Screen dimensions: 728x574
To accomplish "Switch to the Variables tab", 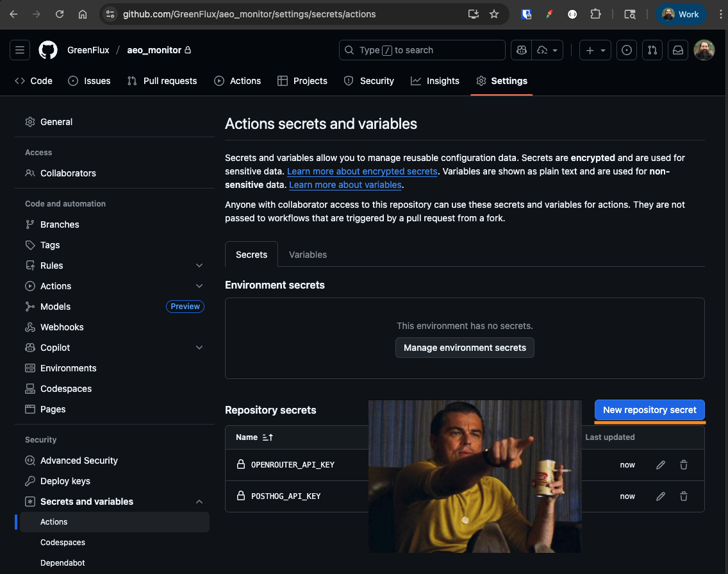I will click(x=308, y=255).
